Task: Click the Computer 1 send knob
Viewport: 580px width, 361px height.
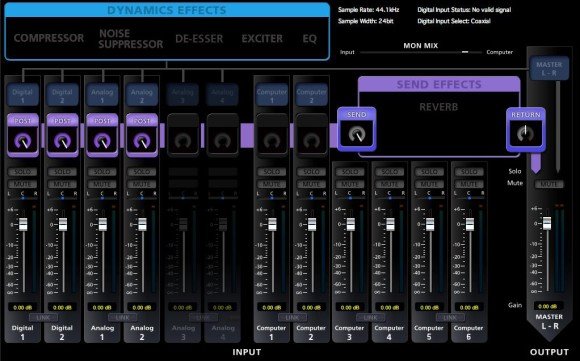Action: tap(272, 141)
